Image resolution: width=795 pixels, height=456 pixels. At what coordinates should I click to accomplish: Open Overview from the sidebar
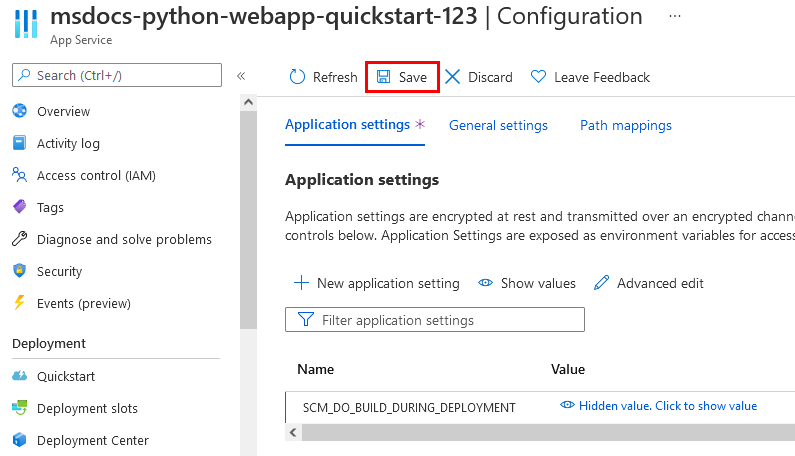click(x=63, y=111)
